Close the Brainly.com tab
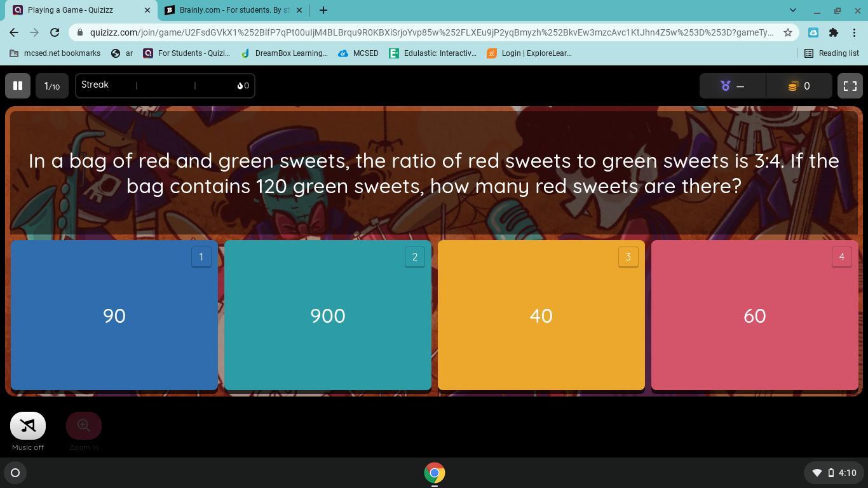The width and height of the screenshot is (868, 488). pyautogui.click(x=299, y=10)
